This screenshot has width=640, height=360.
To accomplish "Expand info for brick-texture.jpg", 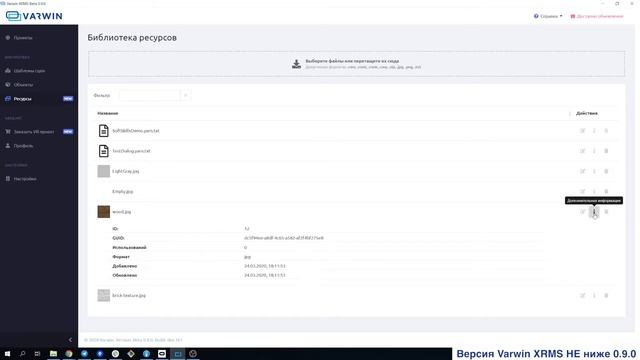I will [x=594, y=295].
